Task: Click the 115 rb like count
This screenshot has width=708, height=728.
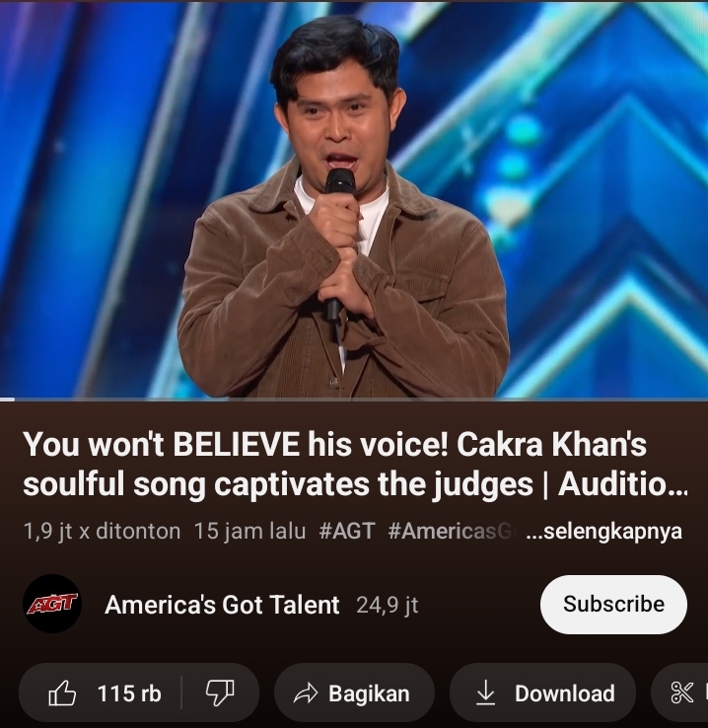Action: pos(129,693)
